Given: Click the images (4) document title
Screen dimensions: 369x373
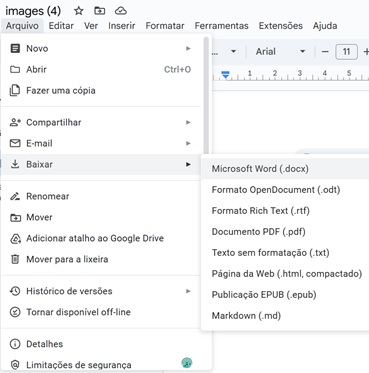Looking at the screenshot, I should click(33, 11).
